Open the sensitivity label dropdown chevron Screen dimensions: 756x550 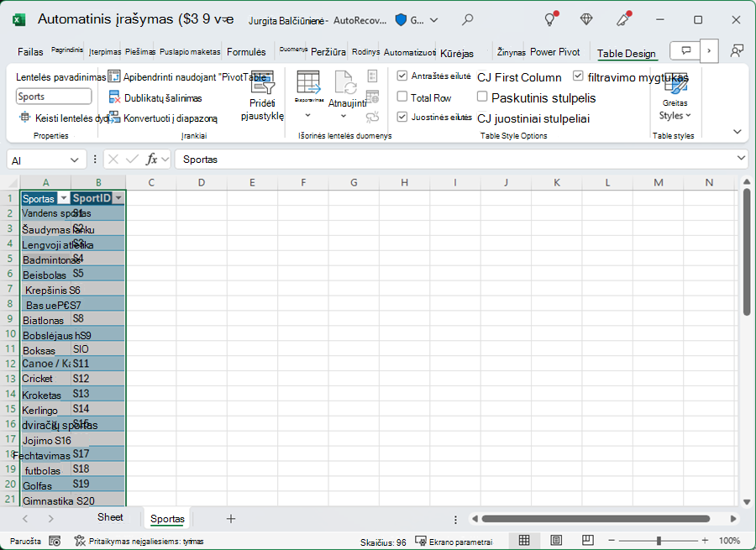(434, 20)
